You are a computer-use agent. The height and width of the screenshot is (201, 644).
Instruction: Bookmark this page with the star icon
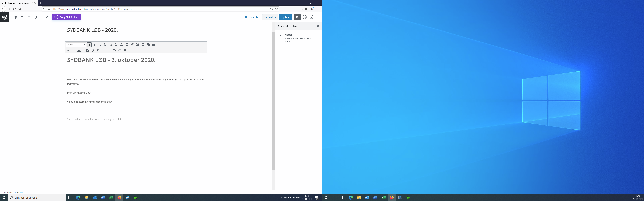[277, 9]
